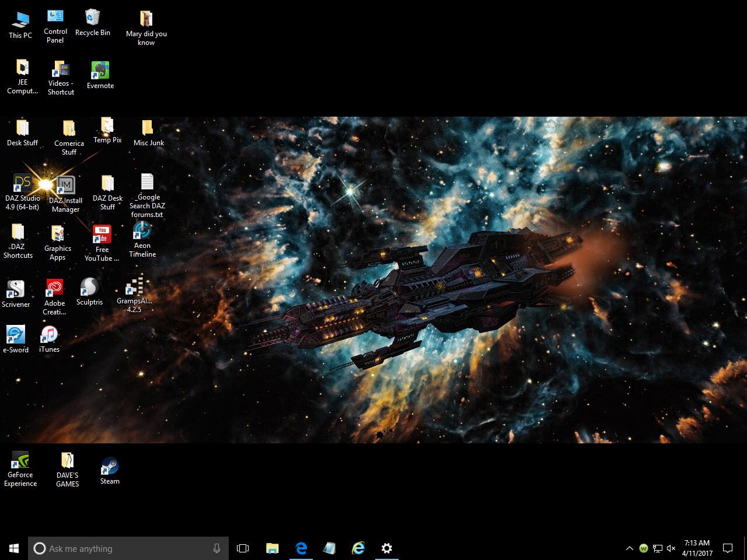
Task: Select the DAVE'S GAMES folder
Action: tap(67, 470)
